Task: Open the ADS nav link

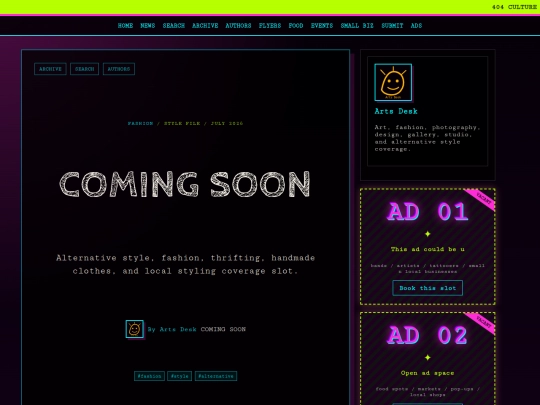Action: [x=416, y=25]
